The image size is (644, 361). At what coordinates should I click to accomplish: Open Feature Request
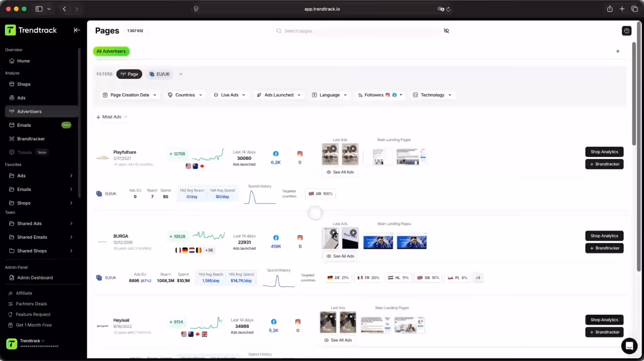tap(33, 315)
